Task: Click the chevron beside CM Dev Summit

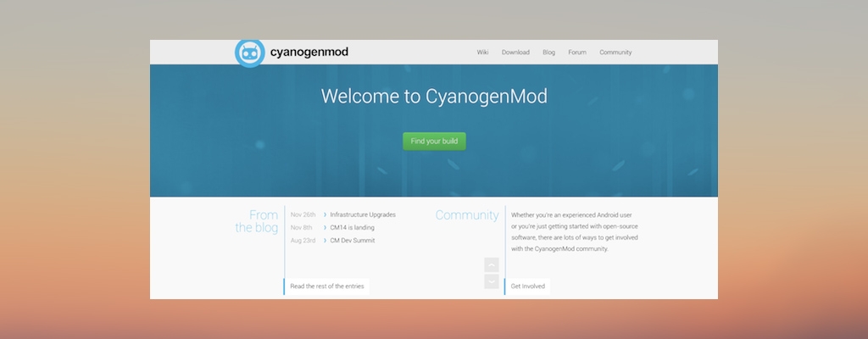Action: [x=325, y=241]
